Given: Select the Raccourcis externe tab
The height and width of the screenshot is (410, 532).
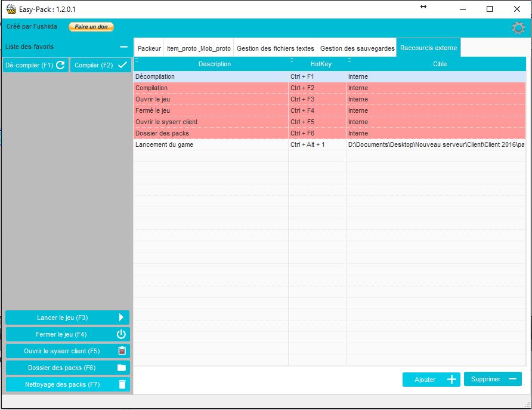Looking at the screenshot, I should point(428,48).
